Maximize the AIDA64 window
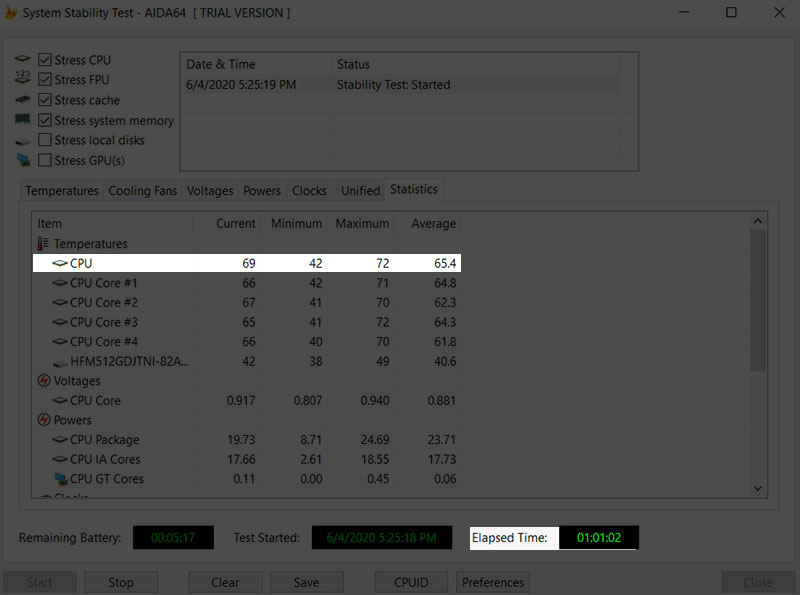The width and height of the screenshot is (800, 595). point(731,12)
